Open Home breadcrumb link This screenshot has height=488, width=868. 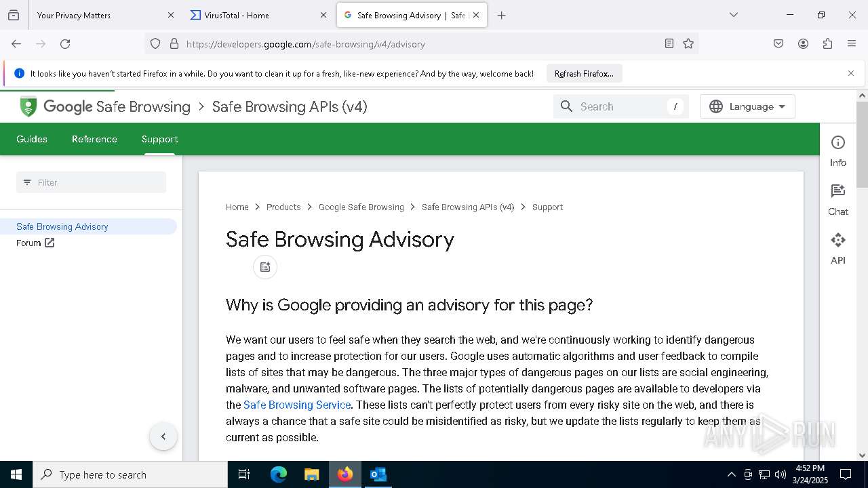click(x=237, y=207)
